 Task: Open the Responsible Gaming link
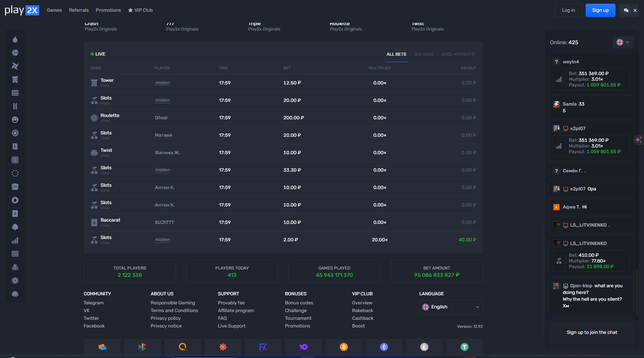point(173,303)
